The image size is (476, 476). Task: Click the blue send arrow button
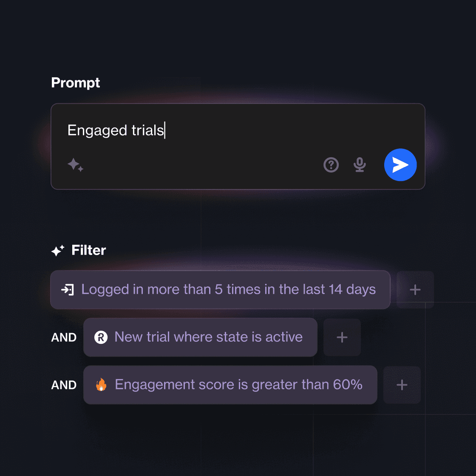(400, 165)
